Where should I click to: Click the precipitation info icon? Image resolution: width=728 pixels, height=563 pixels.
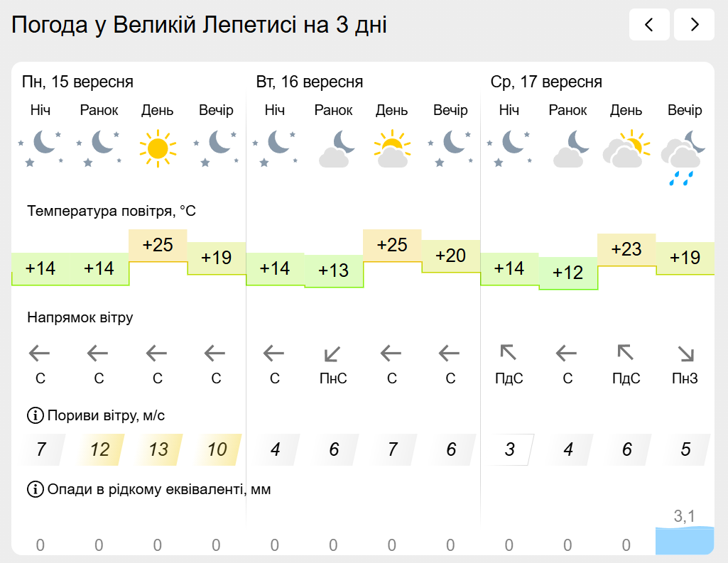36,489
